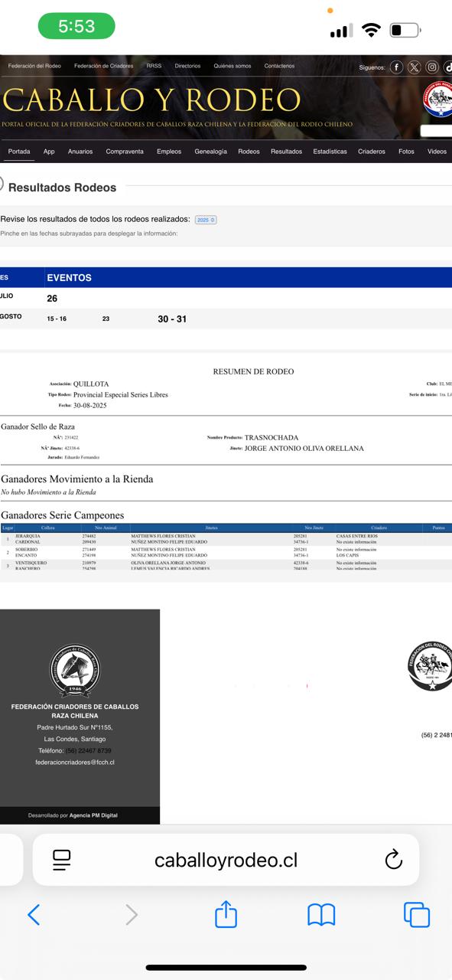
Task: Tap the battery status icon
Action: coord(405,31)
